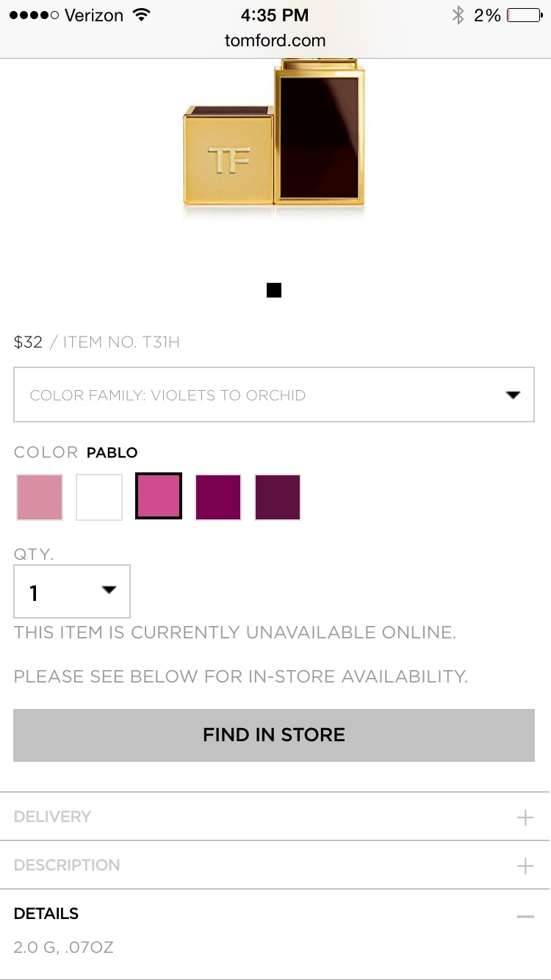
Task: Click the Find In Store button
Action: [274, 735]
